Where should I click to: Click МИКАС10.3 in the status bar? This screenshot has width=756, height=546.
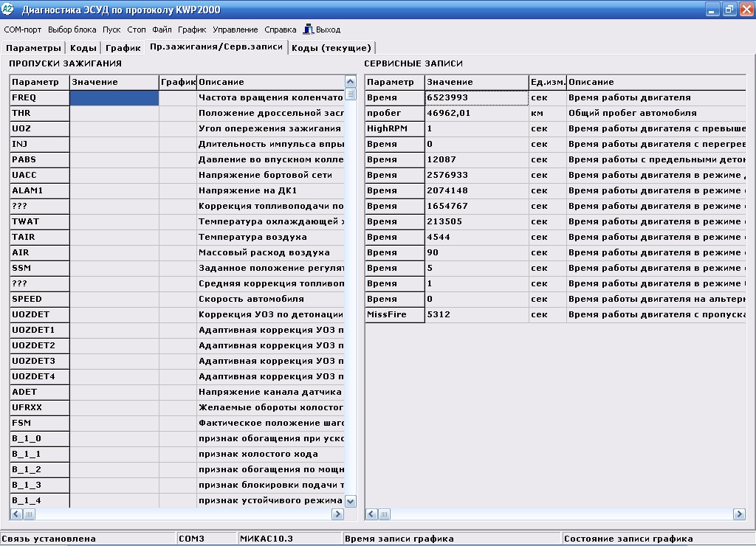point(266,539)
